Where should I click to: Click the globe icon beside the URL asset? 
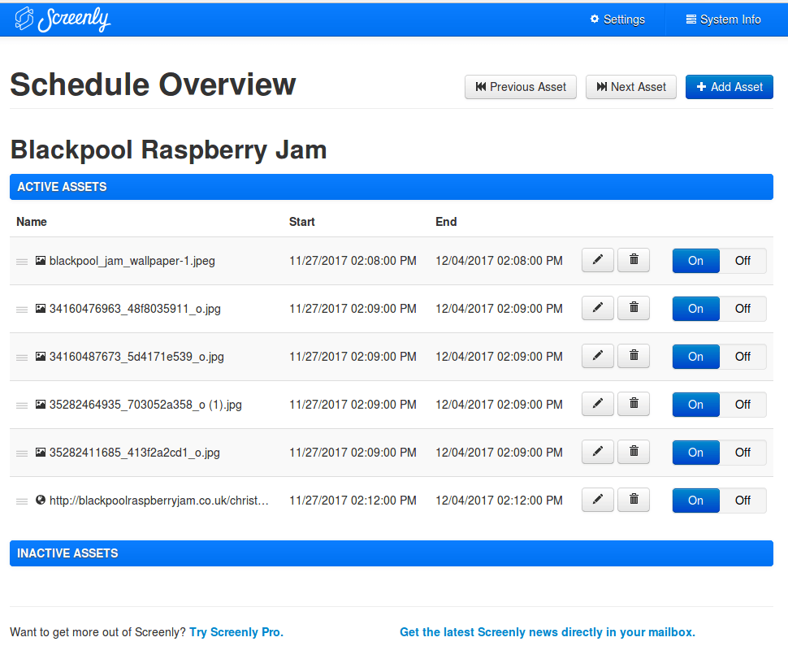41,500
